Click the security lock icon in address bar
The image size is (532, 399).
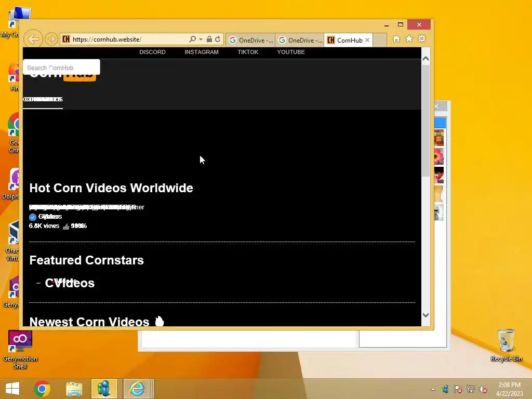209,39
